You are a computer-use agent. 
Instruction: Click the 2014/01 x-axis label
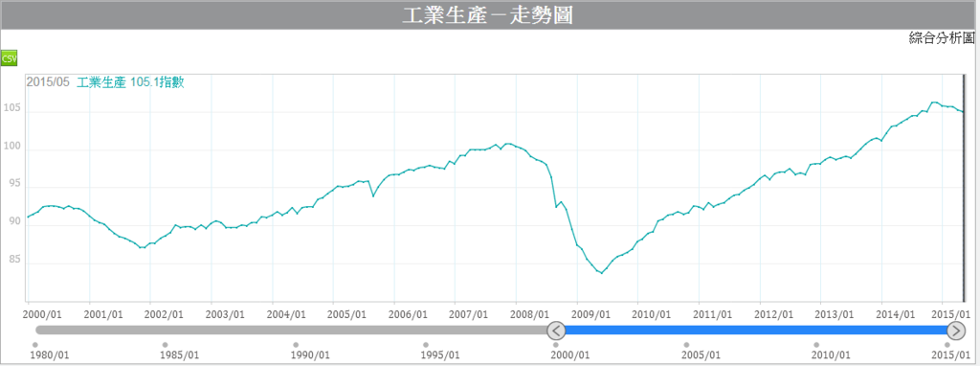[x=895, y=313]
